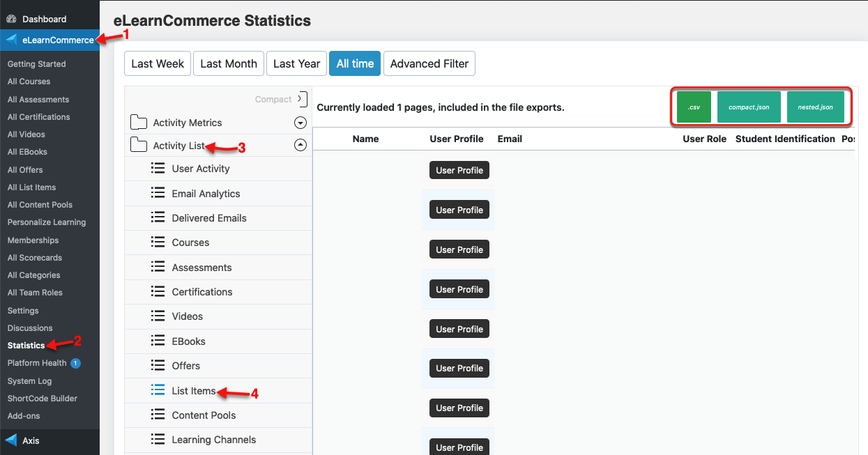Select Email Analytics in the Activity List
The image size is (868, 455).
pyautogui.click(x=218, y=194)
